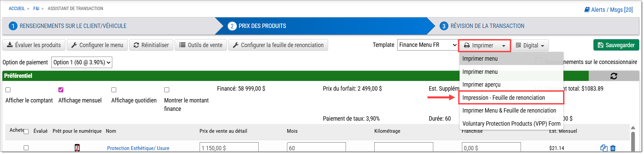This screenshot has width=644, height=154.
Task: Click the Prix de vente au détail field
Action: (x=229, y=148)
